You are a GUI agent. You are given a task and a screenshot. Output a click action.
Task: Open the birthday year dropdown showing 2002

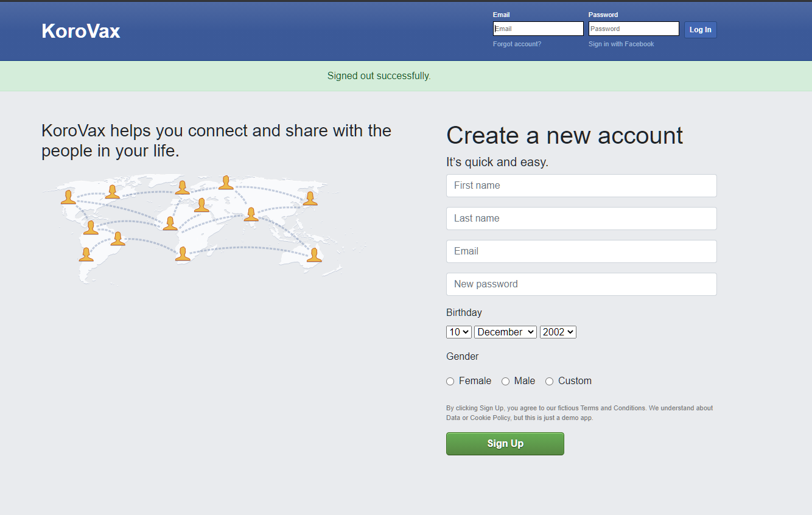pyautogui.click(x=558, y=332)
